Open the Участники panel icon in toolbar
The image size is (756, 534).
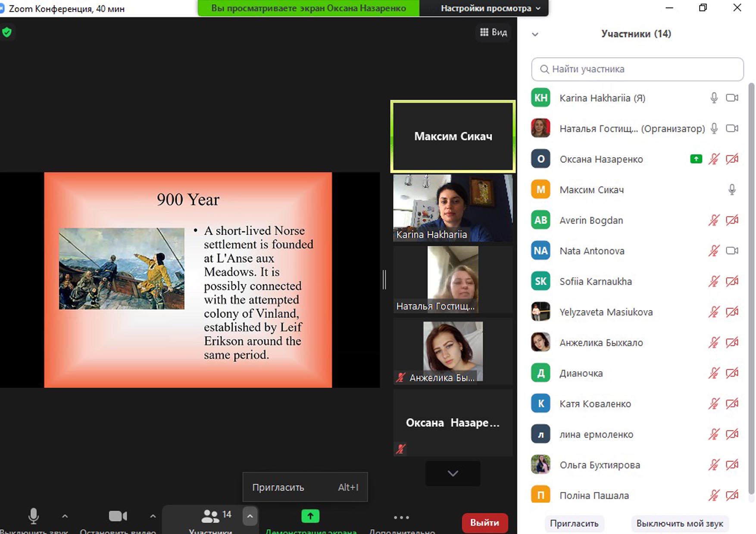(210, 516)
